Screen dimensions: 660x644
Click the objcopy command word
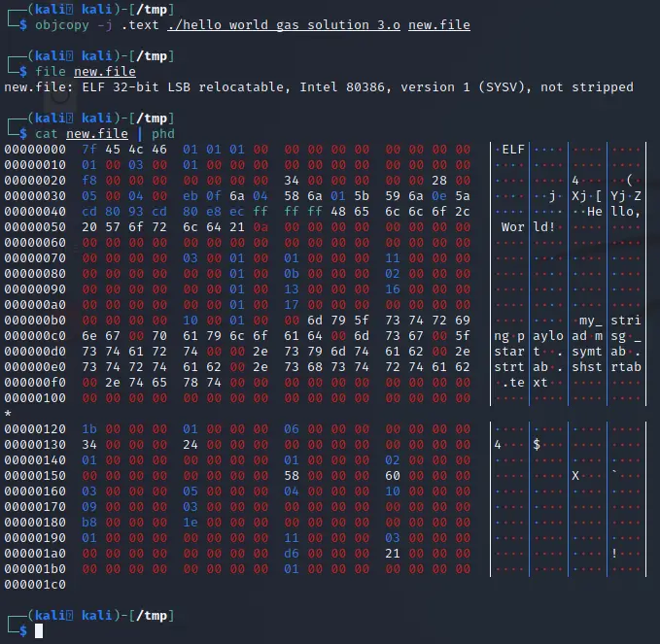click(62, 25)
